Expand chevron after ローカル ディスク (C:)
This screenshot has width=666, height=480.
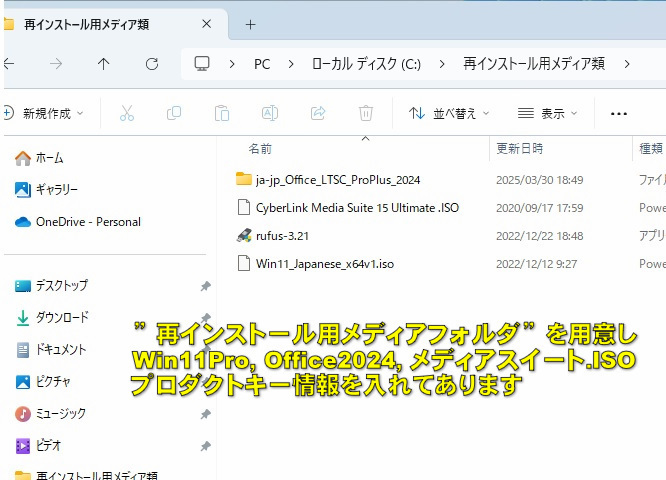pos(442,64)
